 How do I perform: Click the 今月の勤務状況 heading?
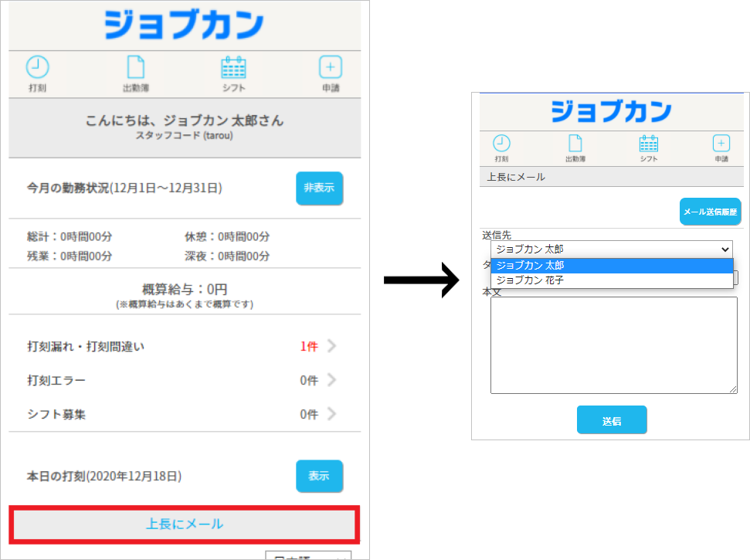tap(124, 188)
